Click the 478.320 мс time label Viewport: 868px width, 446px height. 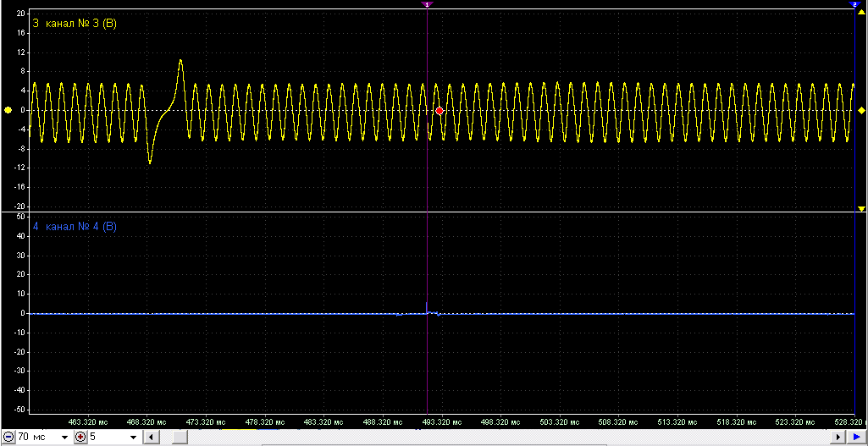(265, 421)
